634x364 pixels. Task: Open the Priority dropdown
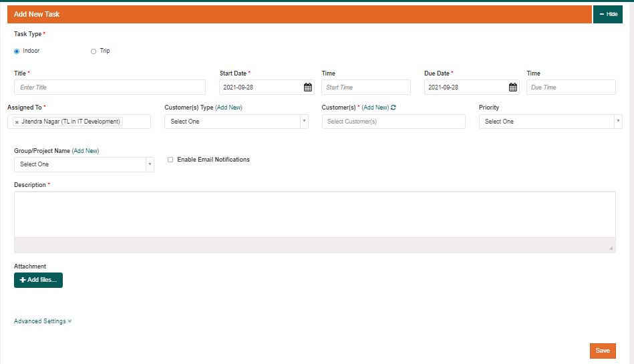(x=550, y=122)
